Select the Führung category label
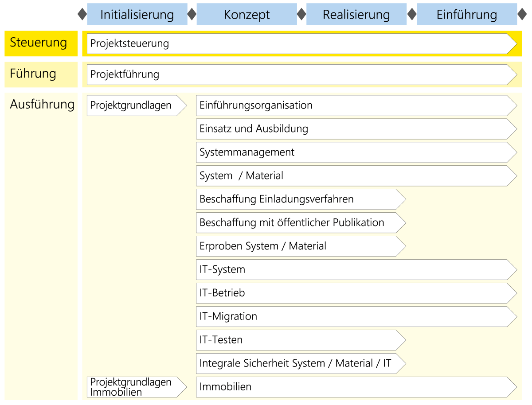The width and height of the screenshot is (532, 405). pos(41,74)
